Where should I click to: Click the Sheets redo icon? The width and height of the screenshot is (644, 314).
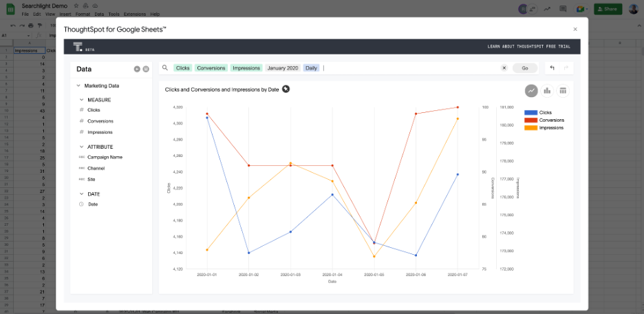[x=22, y=25]
